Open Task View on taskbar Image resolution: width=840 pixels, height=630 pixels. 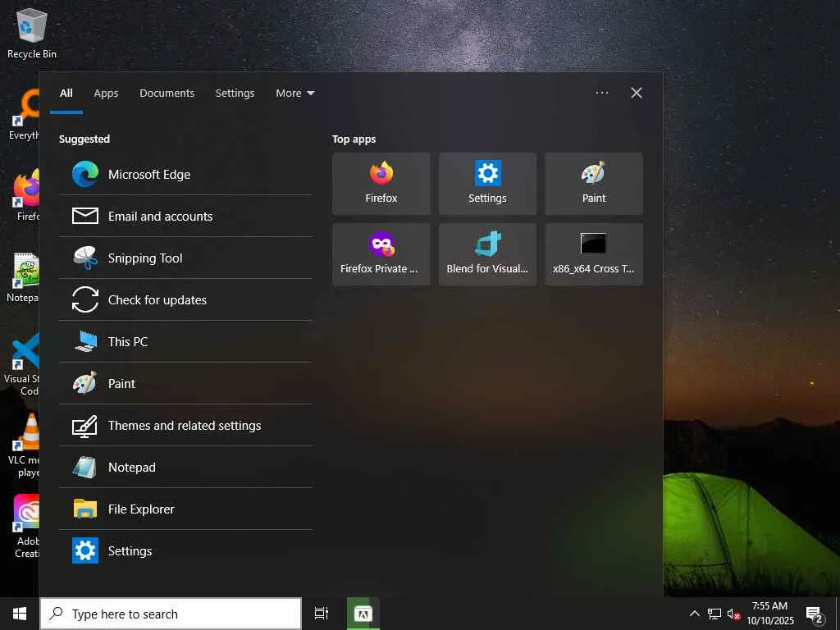(x=322, y=614)
